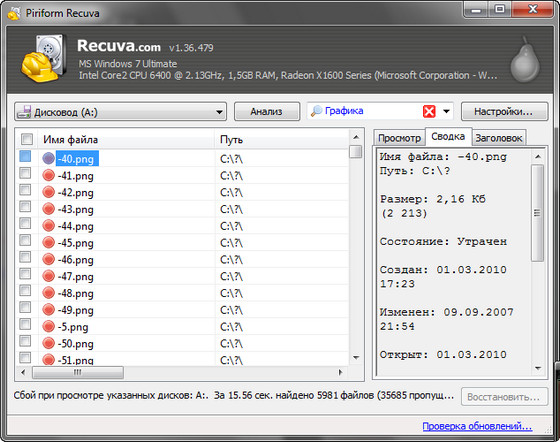The width and height of the screenshot is (560, 442).
Task: Switch to the Сводка tab
Action: point(448,136)
